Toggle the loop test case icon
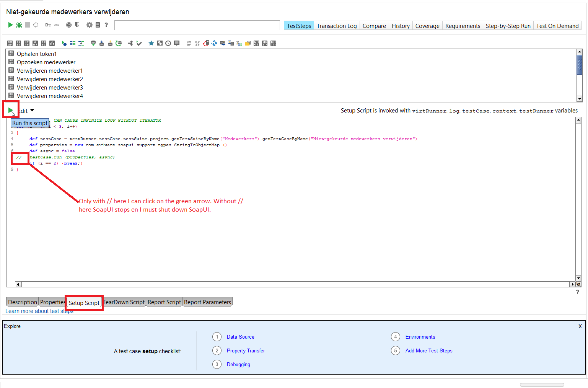The image size is (588, 388). [x=36, y=25]
